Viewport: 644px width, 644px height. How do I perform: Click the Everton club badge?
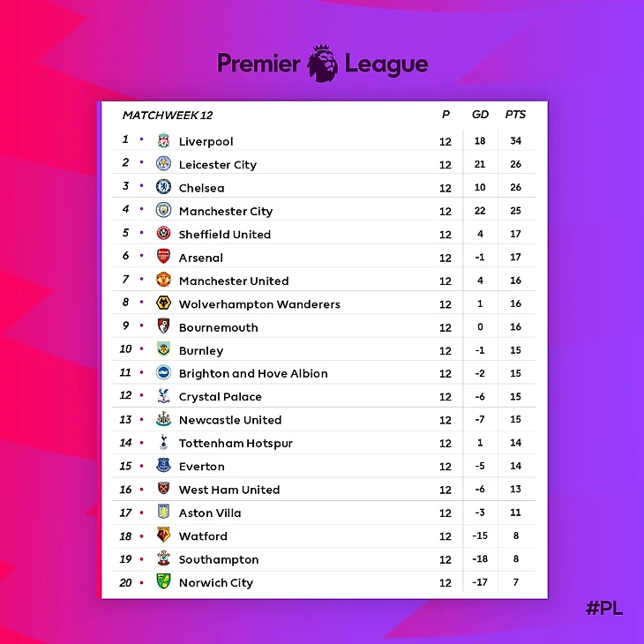tap(163, 465)
